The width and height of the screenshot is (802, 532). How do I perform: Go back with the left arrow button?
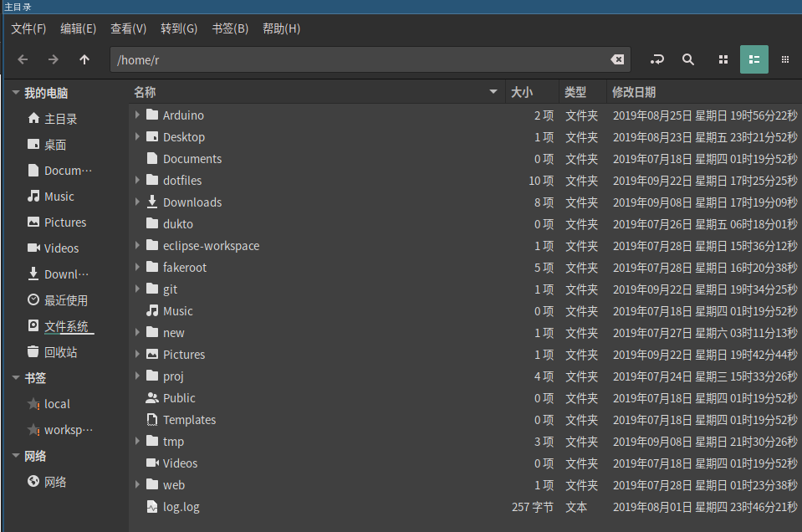[x=23, y=59]
